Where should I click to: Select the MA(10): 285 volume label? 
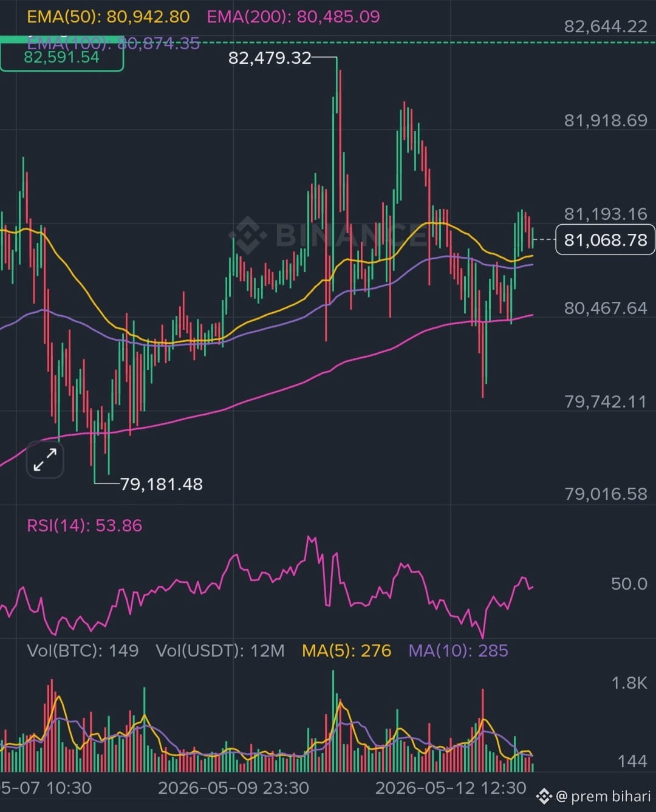[458, 651]
